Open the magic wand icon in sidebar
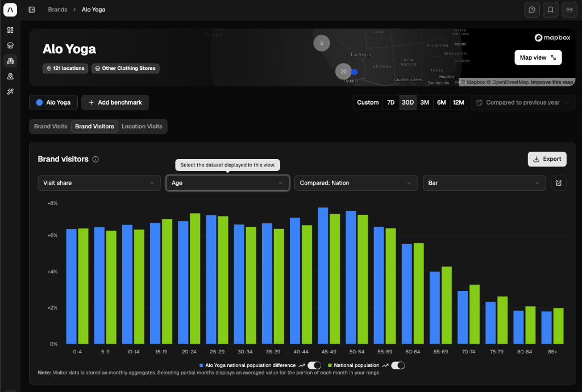The height and width of the screenshot is (392, 582). (x=10, y=91)
